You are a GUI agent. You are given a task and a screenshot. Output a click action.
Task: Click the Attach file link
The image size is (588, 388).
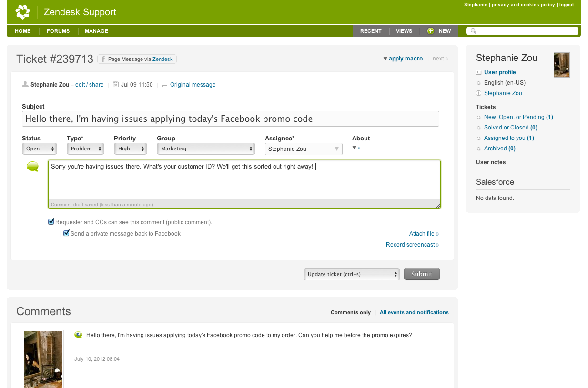pyautogui.click(x=424, y=234)
